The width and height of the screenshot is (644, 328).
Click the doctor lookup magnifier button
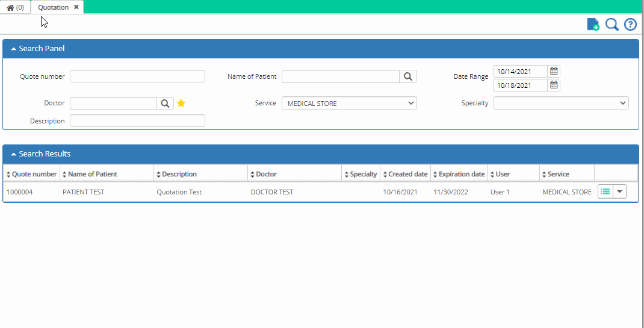pos(165,104)
